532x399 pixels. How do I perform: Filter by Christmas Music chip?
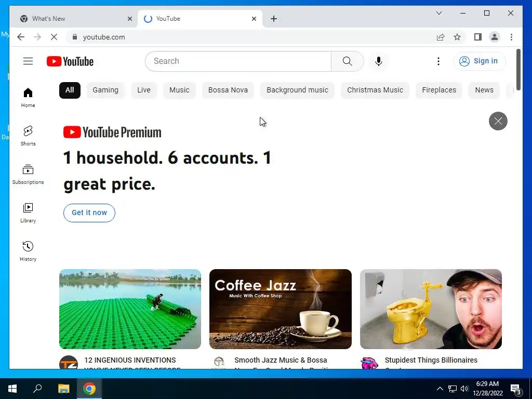pos(375,90)
